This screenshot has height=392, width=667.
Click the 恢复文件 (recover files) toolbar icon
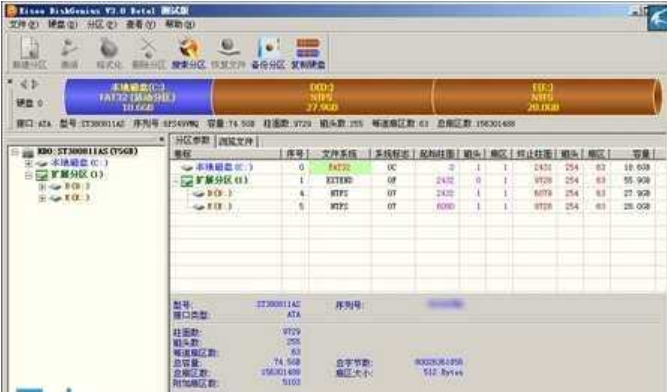coord(228,53)
